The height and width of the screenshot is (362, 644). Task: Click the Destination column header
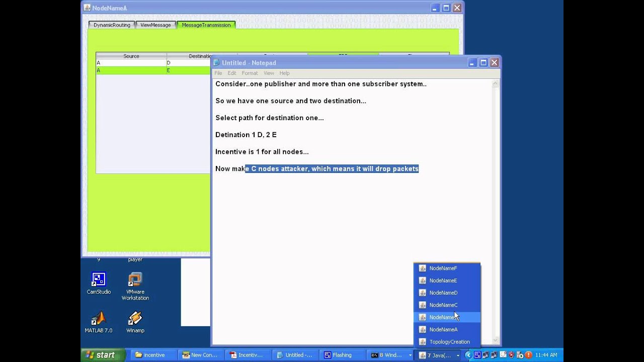[189, 56]
